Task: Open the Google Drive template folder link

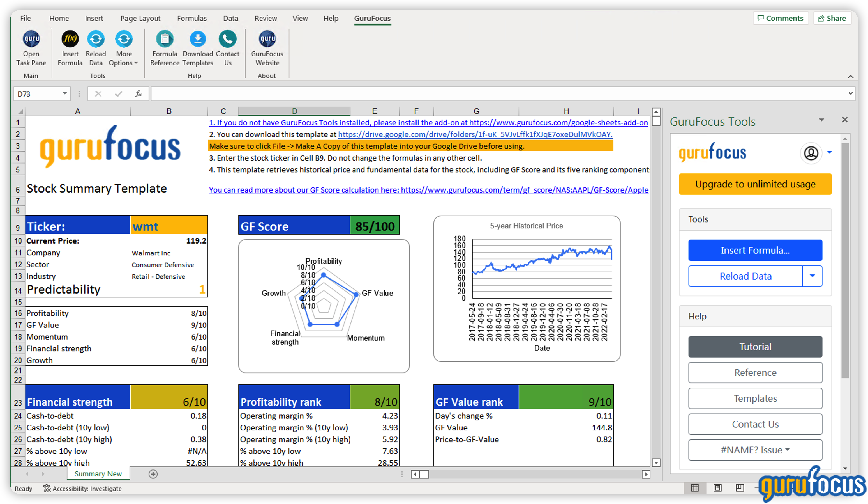Action: tap(475, 134)
